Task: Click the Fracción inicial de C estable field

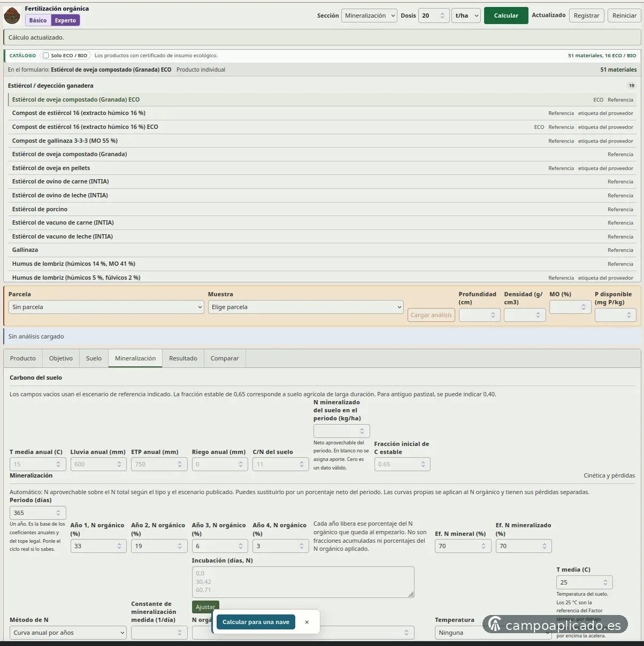Action: 402,464
